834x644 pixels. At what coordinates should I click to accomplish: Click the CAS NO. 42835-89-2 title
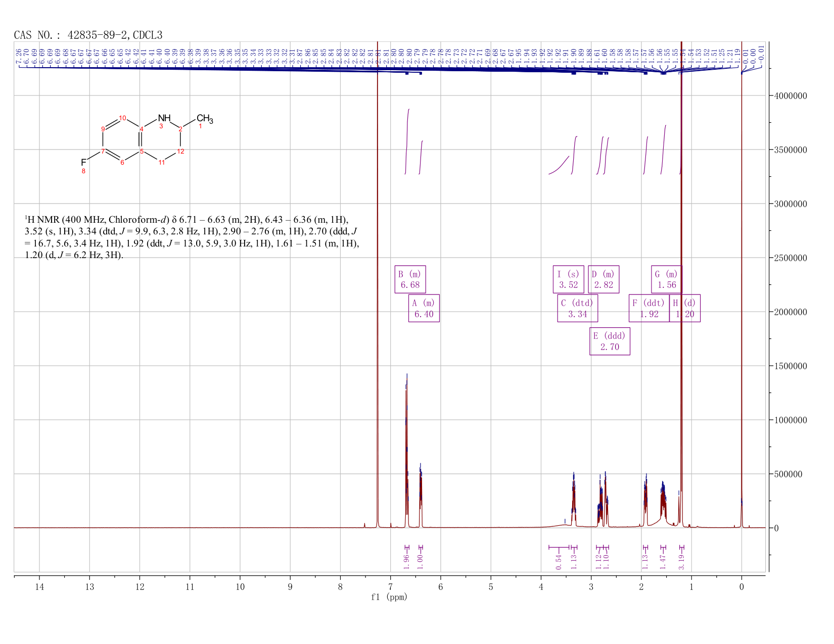pyautogui.click(x=88, y=35)
